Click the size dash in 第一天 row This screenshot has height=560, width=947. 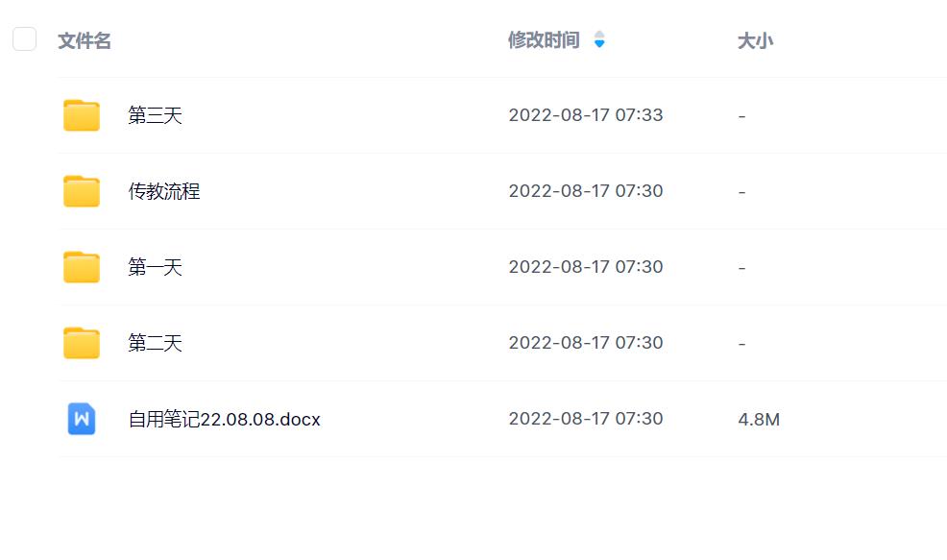click(x=742, y=267)
